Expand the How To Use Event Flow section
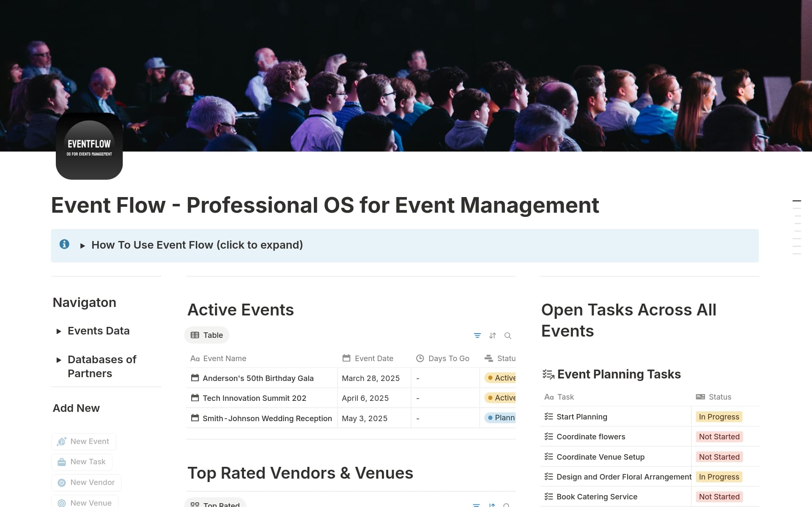 coord(197,245)
